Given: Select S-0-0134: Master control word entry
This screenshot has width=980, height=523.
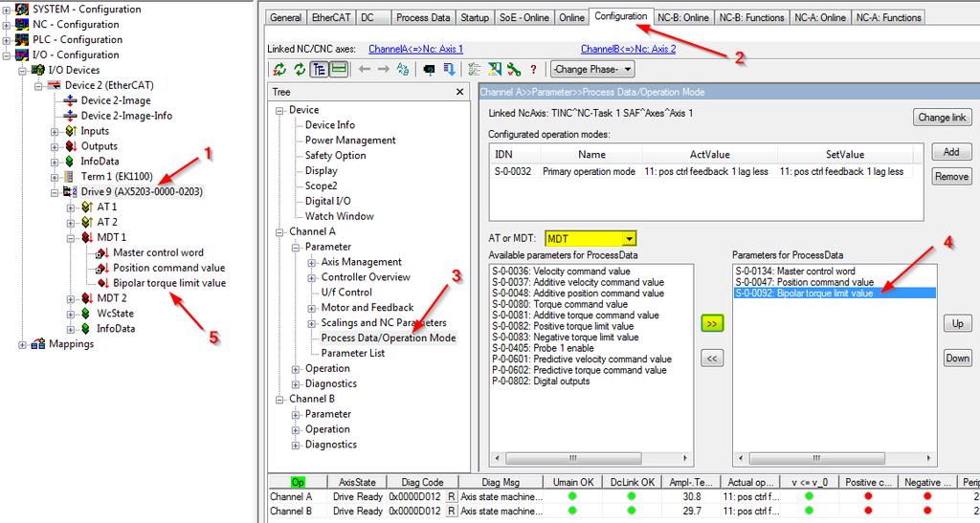Looking at the screenshot, I should [795, 272].
